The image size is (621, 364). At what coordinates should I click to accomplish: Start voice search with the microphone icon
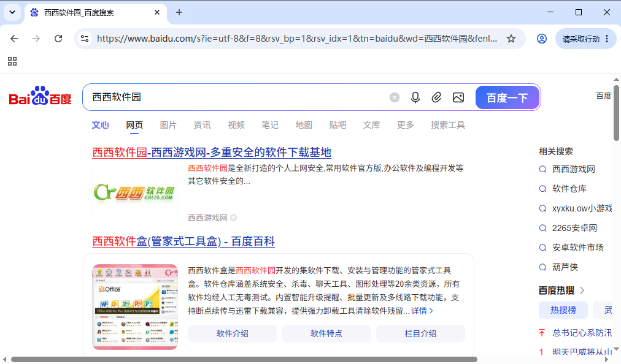point(415,97)
